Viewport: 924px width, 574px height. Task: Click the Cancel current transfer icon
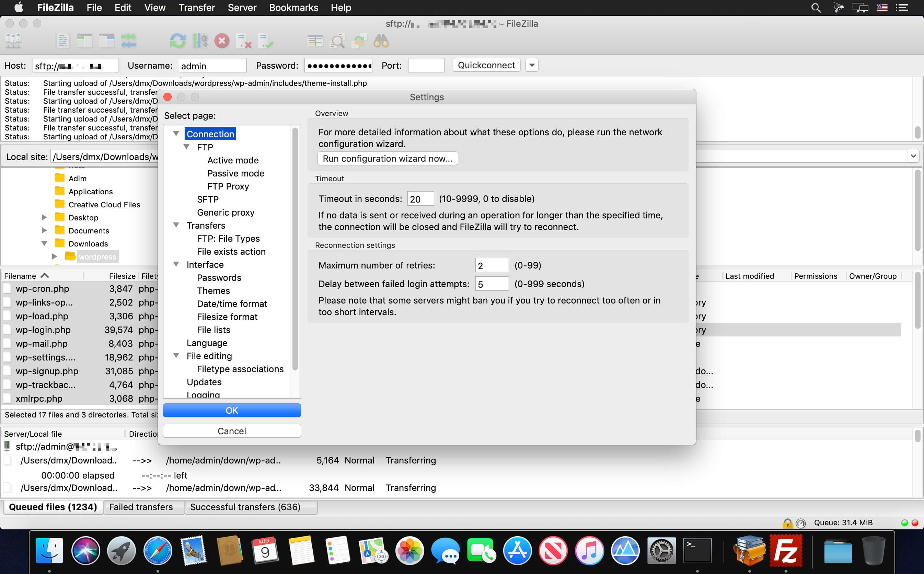point(223,41)
